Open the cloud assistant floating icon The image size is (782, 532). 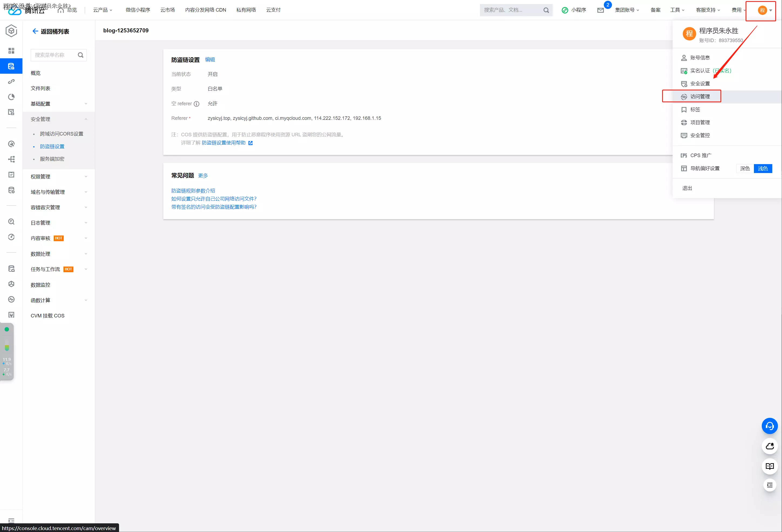769,446
